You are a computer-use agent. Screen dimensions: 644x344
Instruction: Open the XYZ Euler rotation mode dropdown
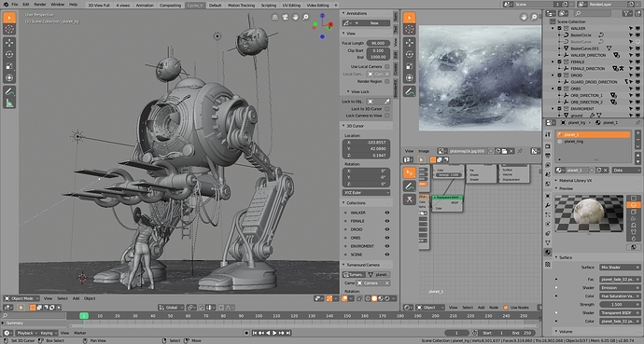pyautogui.click(x=366, y=192)
